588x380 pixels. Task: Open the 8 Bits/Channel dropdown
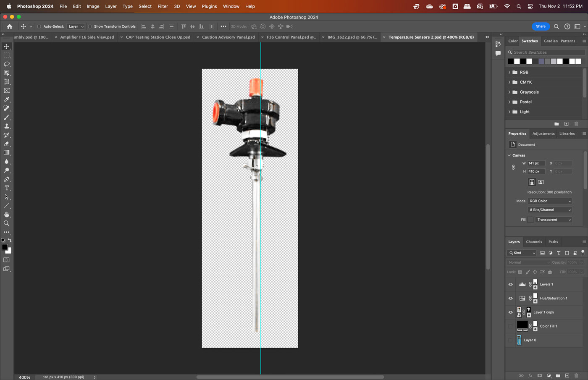tap(550, 210)
